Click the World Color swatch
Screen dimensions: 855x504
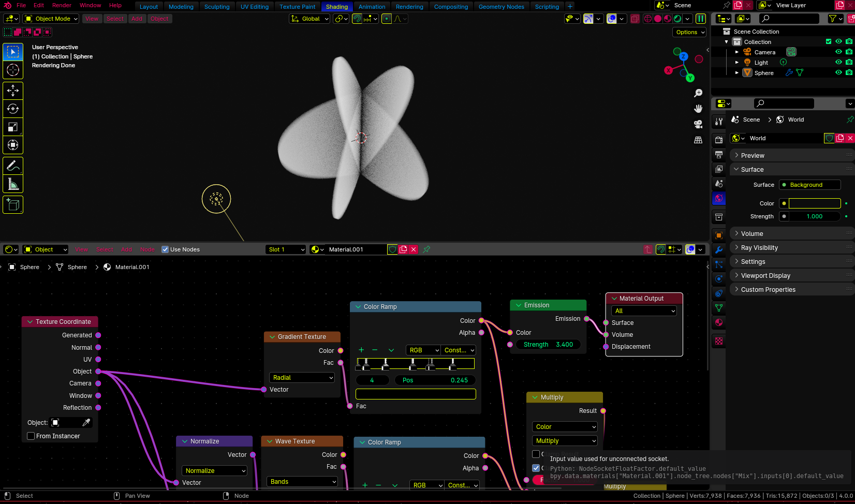(814, 203)
